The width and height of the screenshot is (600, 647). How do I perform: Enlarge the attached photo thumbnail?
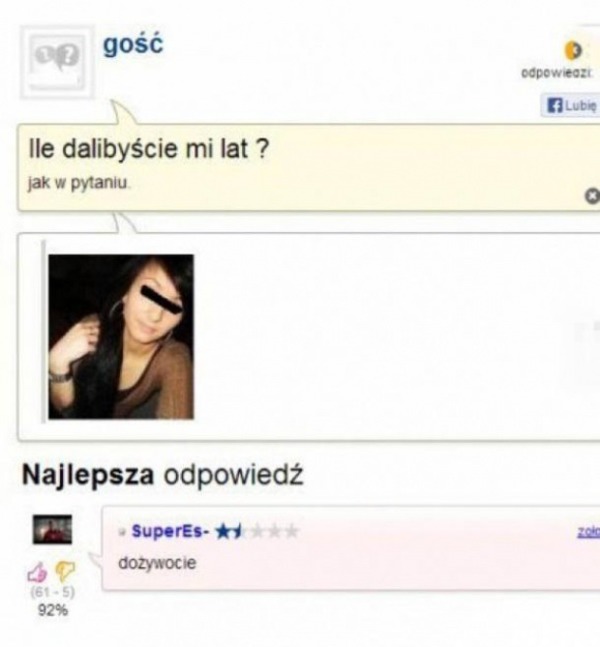coord(121,337)
